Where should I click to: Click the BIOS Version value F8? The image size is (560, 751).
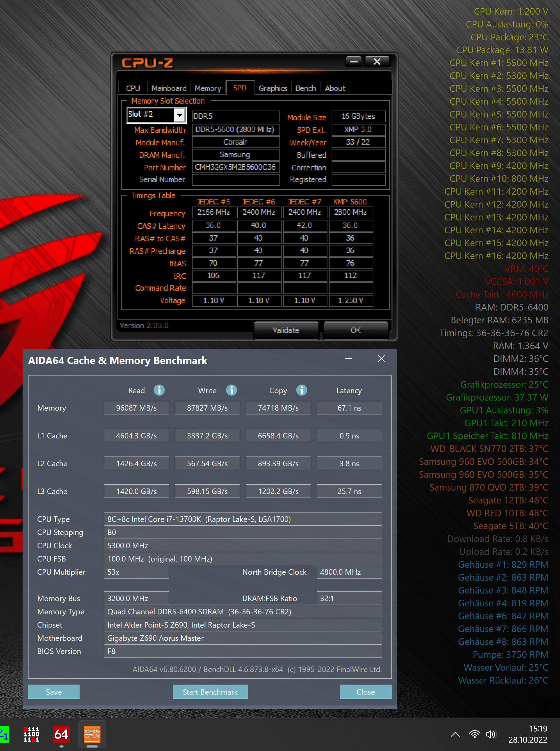tap(243, 651)
